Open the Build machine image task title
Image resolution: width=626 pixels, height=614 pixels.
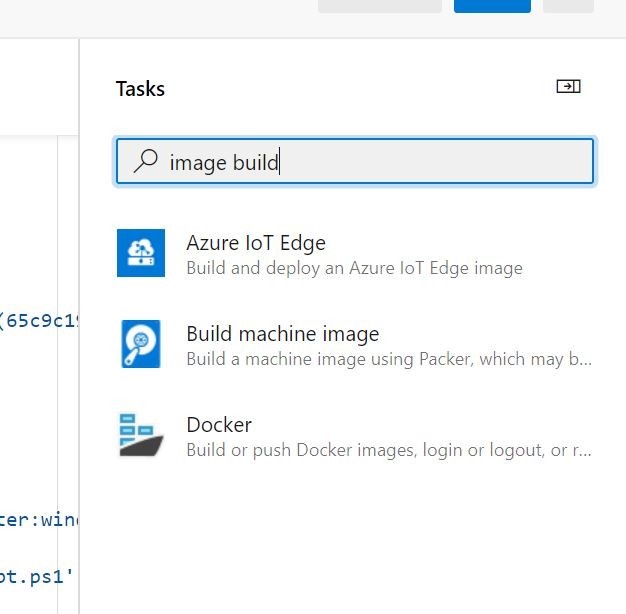point(283,333)
